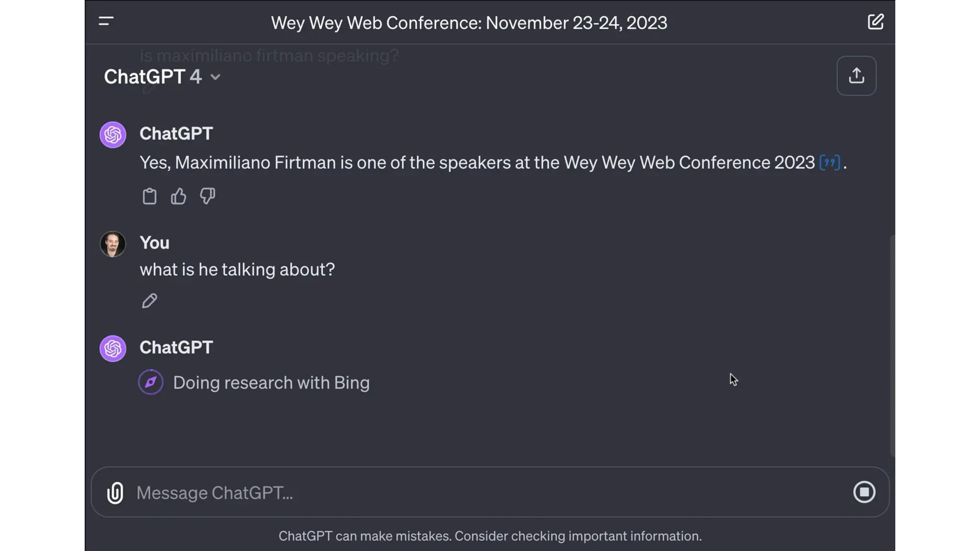Image resolution: width=980 pixels, height=551 pixels.
Task: Click the user profile avatar photo
Action: click(113, 244)
